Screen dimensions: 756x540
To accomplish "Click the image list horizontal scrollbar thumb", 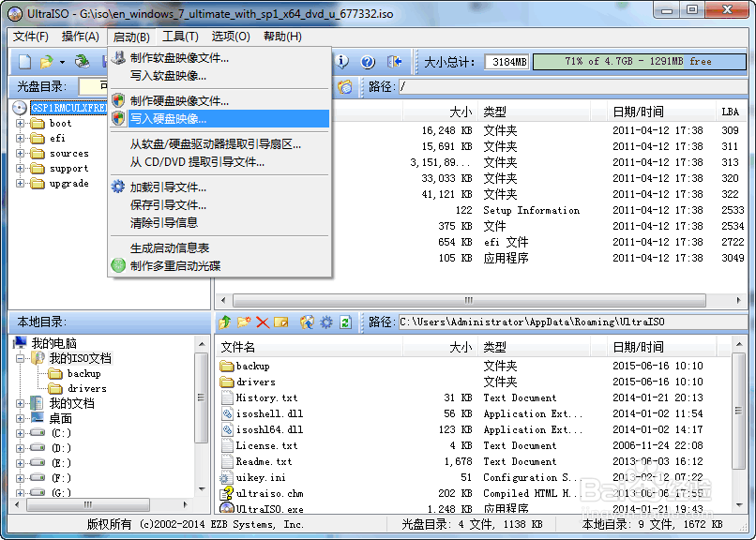I will point(469,300).
